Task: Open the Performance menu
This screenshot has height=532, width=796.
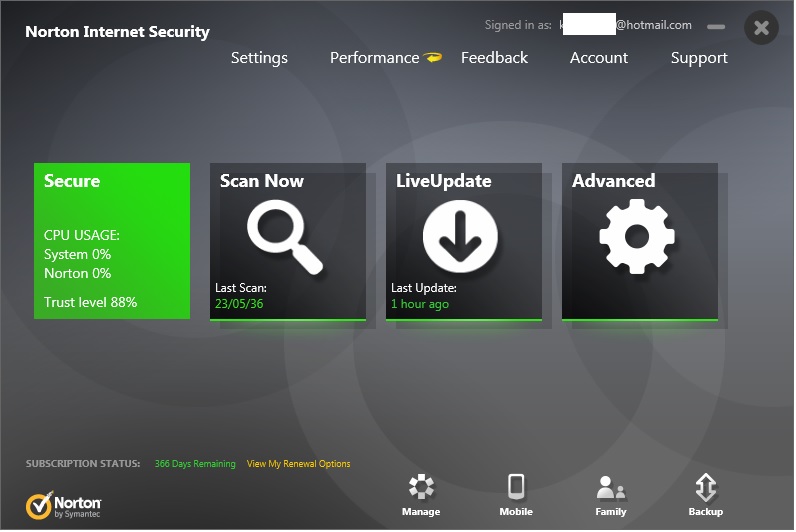Action: coord(374,58)
